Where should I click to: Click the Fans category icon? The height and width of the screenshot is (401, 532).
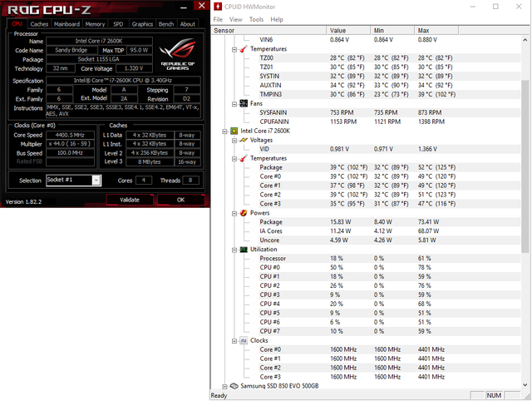pos(244,103)
